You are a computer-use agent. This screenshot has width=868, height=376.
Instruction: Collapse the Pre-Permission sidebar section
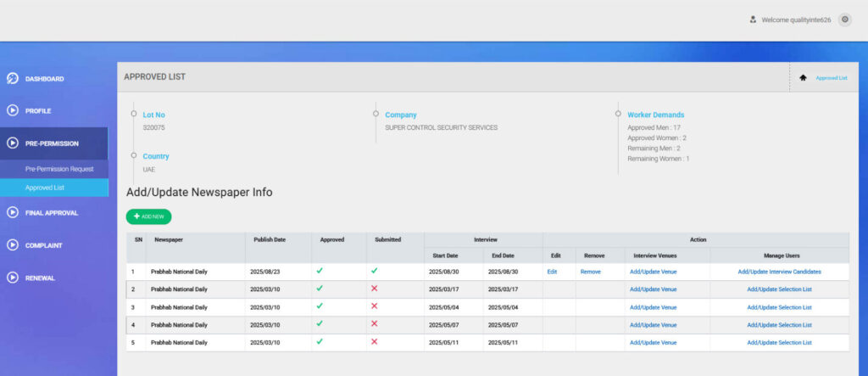tap(53, 143)
